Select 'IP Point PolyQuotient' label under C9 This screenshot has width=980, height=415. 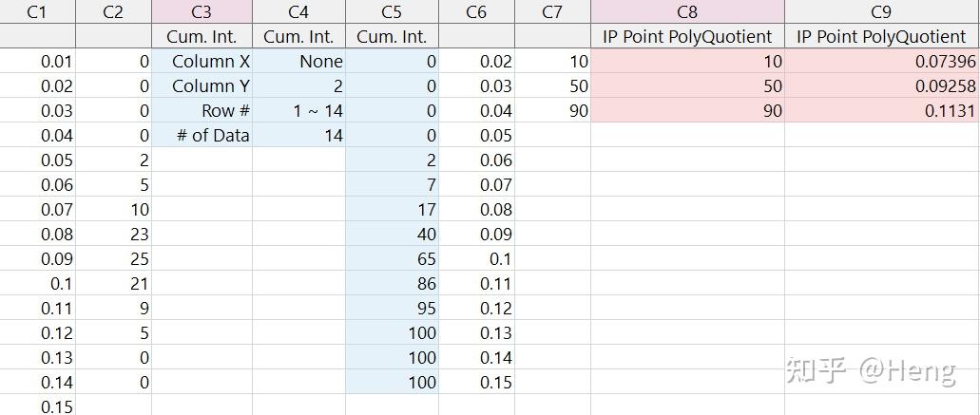point(881,37)
